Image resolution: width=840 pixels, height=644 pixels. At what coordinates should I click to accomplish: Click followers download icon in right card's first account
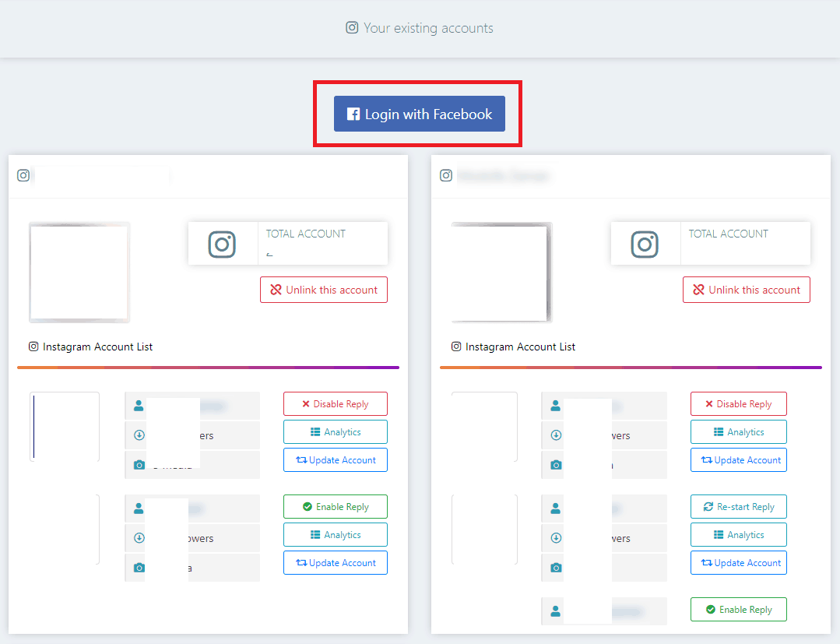point(556,435)
